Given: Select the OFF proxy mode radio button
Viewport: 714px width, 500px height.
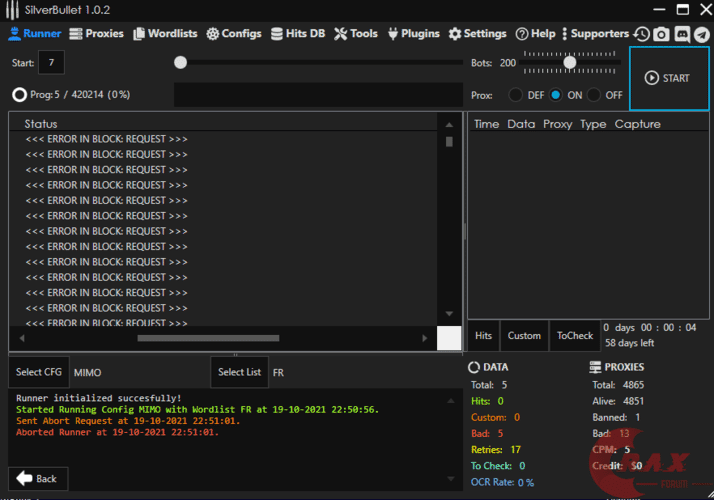Looking at the screenshot, I should pos(594,95).
